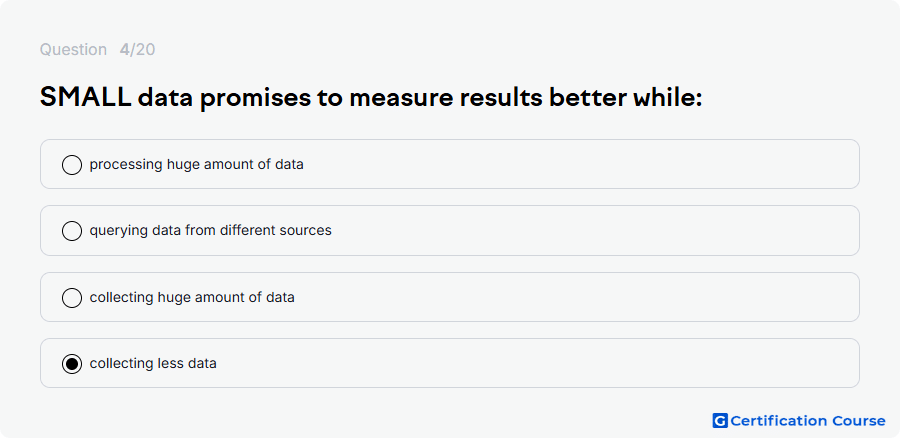Click the 'SMALL data promises' question heading

[371, 98]
